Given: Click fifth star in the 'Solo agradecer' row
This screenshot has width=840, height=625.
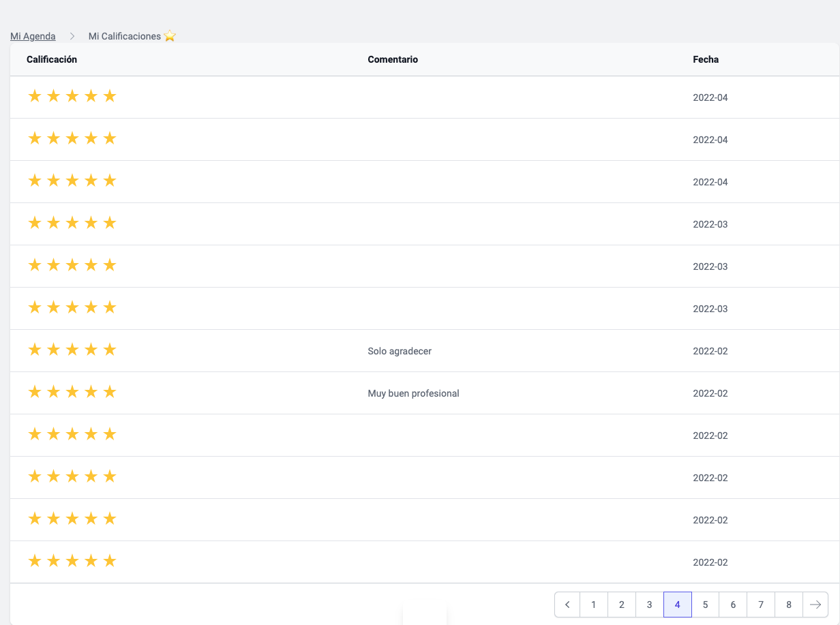Looking at the screenshot, I should (x=110, y=350).
